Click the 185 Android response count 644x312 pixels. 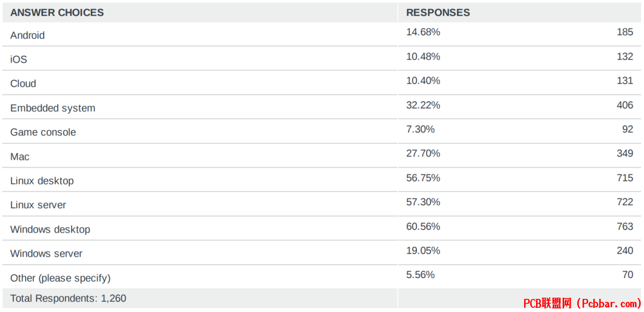pos(625,32)
